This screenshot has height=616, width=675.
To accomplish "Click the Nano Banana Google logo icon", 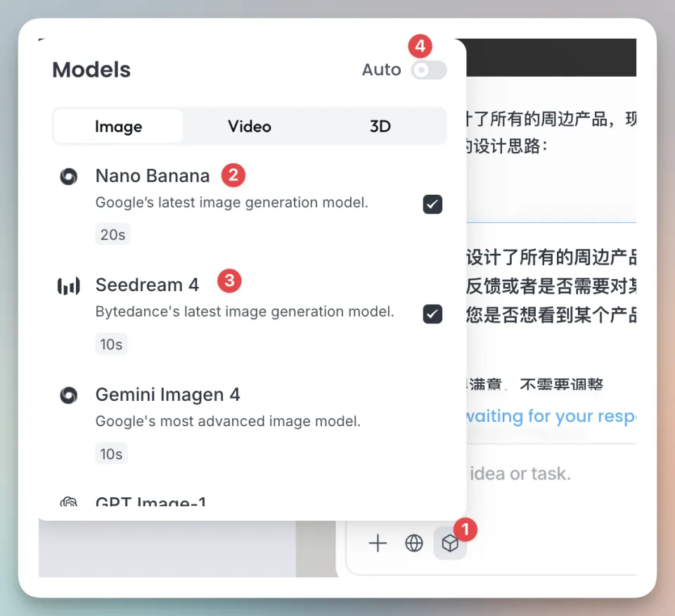I will coord(69,177).
